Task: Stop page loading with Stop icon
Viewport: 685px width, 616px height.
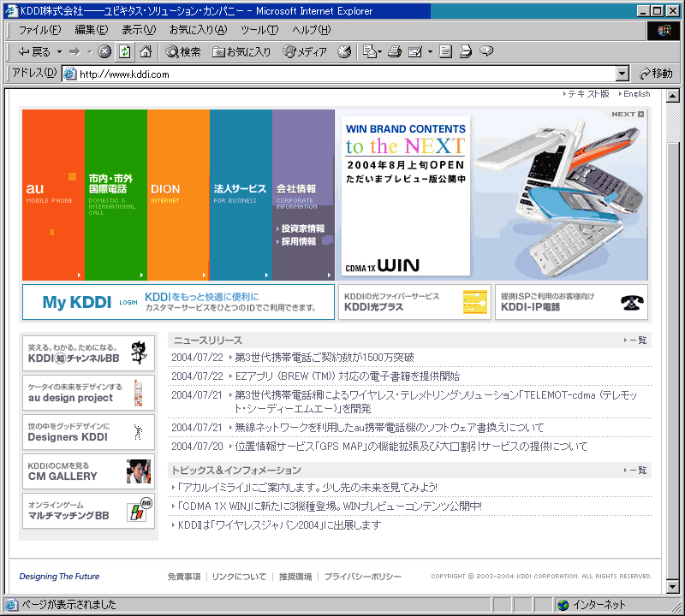Action: coord(104,52)
